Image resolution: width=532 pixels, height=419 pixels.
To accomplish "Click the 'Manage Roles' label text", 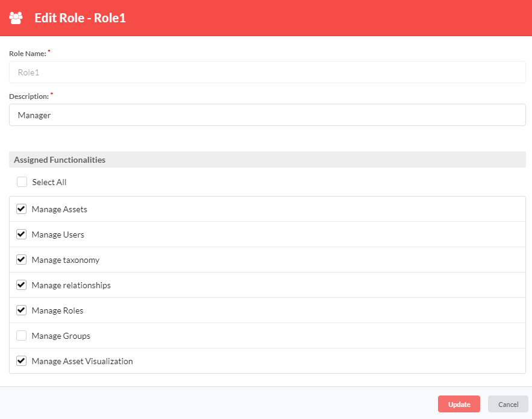I will point(57,310).
